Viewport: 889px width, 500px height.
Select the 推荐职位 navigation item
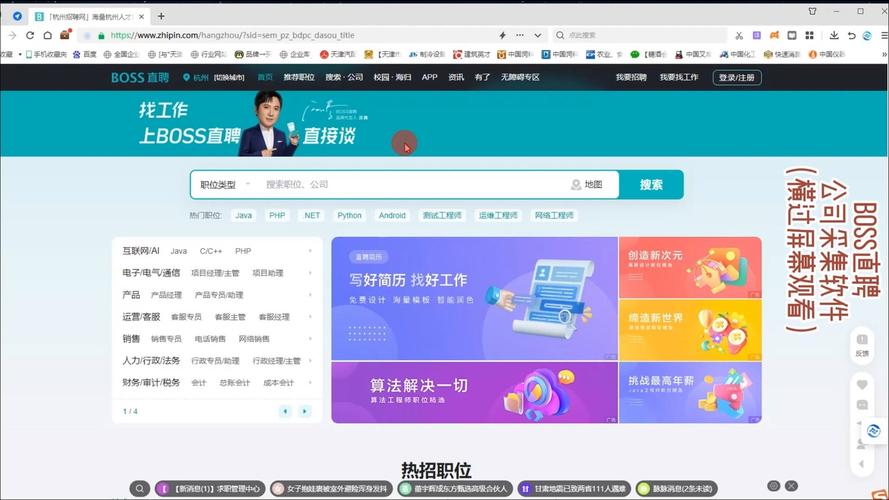click(x=299, y=78)
